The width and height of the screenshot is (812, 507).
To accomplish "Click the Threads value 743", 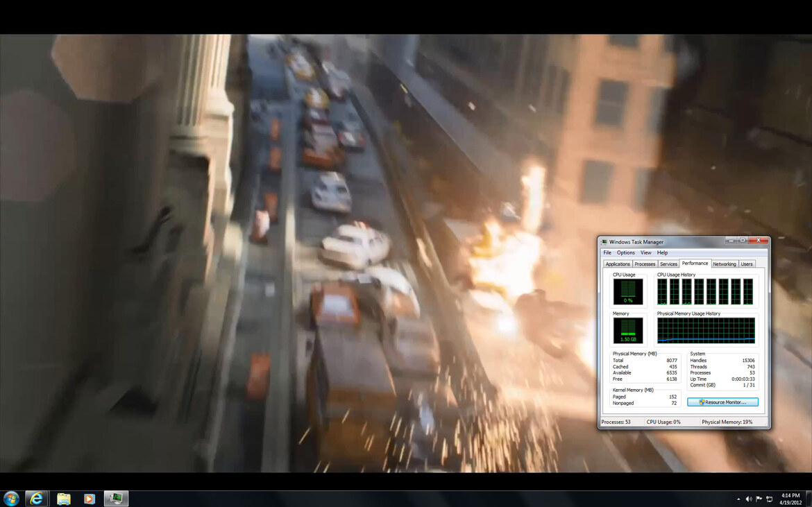I will 750,366.
